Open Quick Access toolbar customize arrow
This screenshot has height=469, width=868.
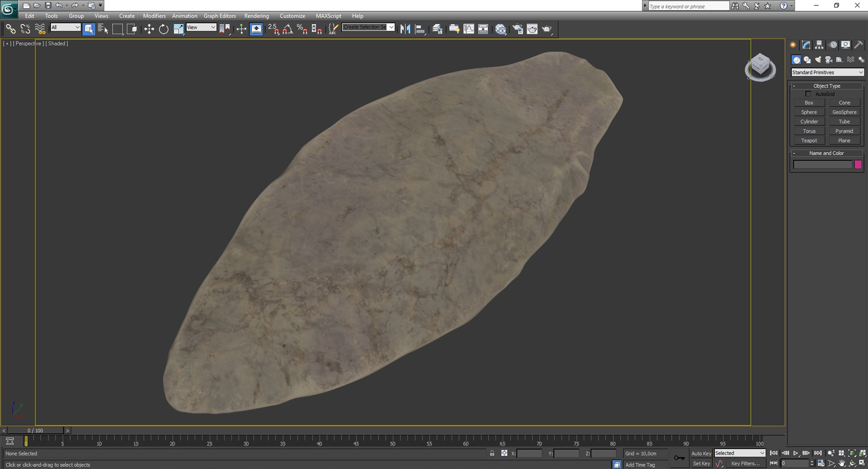[100, 5]
